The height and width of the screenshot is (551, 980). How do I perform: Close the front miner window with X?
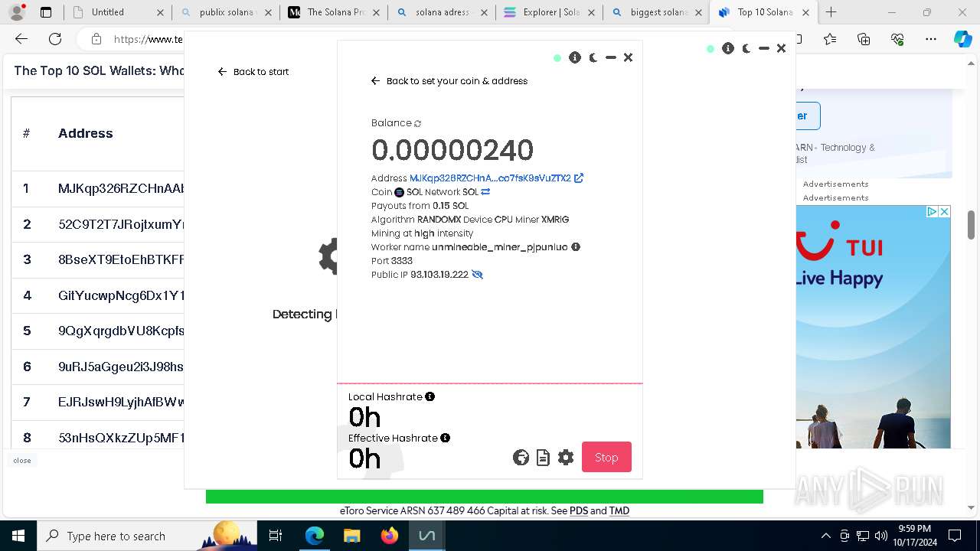point(629,57)
